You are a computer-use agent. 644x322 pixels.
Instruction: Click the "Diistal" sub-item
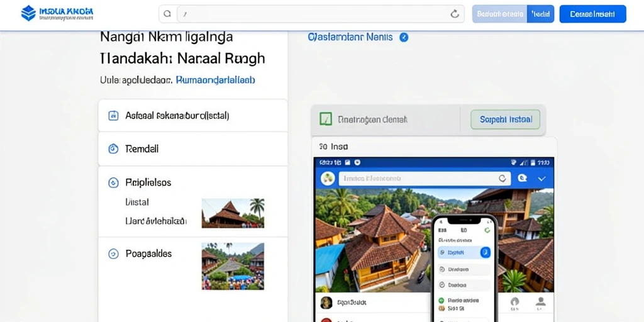pyautogui.click(x=136, y=202)
